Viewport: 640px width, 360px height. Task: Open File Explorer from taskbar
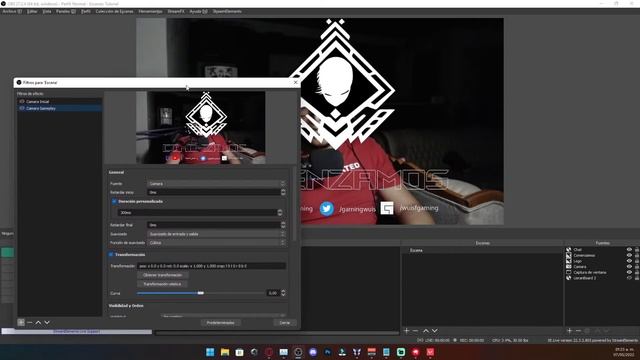click(x=225, y=352)
